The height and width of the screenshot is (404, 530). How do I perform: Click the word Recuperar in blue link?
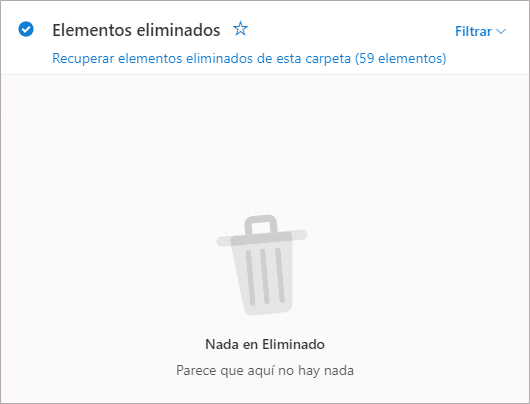tap(83, 58)
